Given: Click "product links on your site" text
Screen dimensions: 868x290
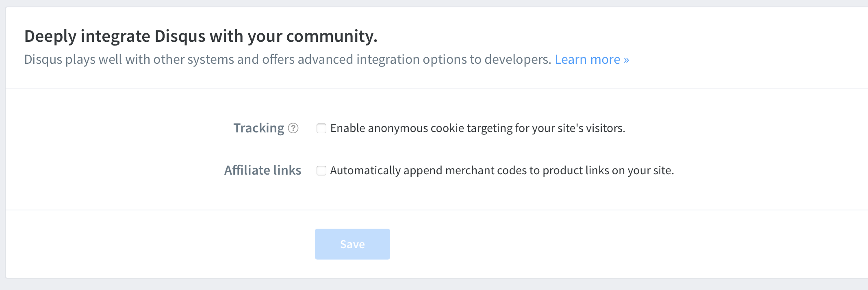Looking at the screenshot, I should [x=608, y=171].
